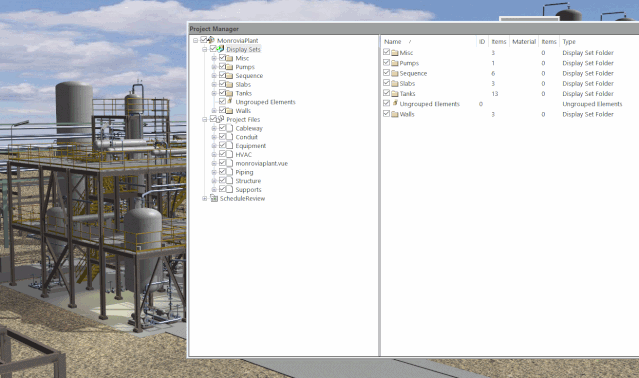Click the Items header before Material column
This screenshot has width=639, height=378.
[x=499, y=42]
